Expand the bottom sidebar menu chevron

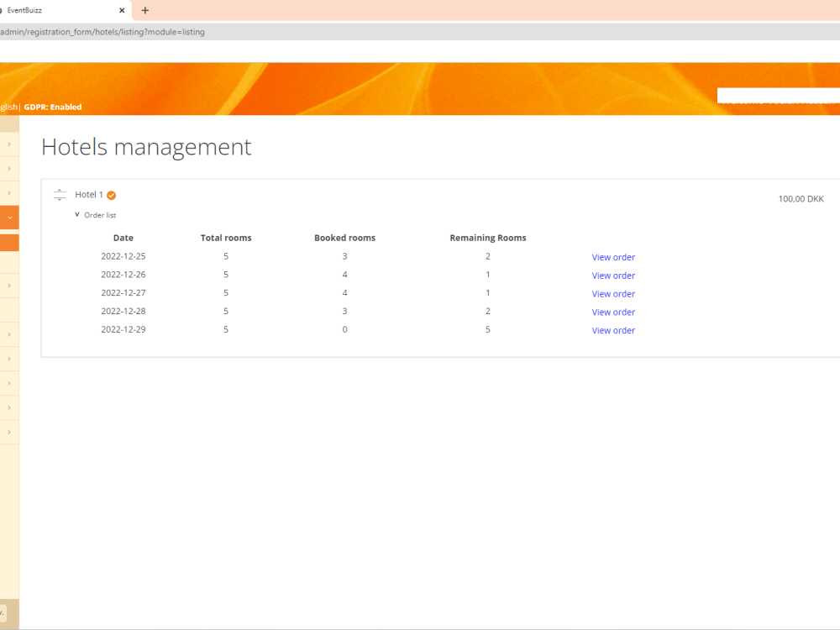pos(8,430)
